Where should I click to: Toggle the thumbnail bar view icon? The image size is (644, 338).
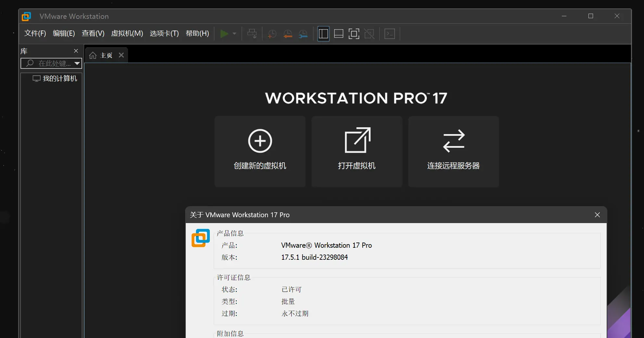coord(339,34)
